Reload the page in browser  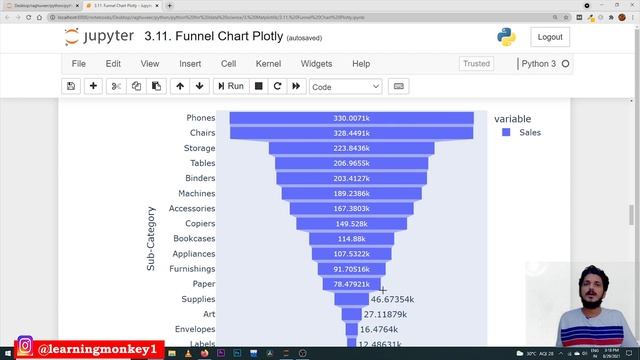point(29,18)
